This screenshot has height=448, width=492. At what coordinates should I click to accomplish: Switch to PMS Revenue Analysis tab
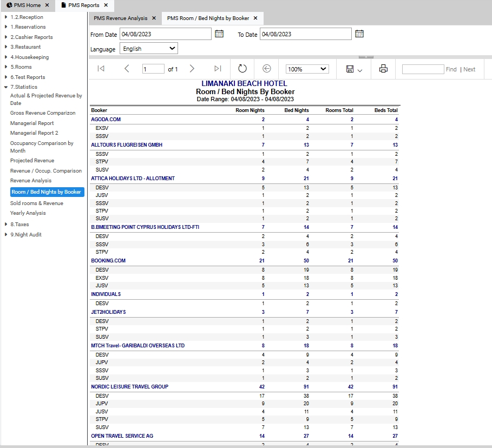(x=121, y=18)
